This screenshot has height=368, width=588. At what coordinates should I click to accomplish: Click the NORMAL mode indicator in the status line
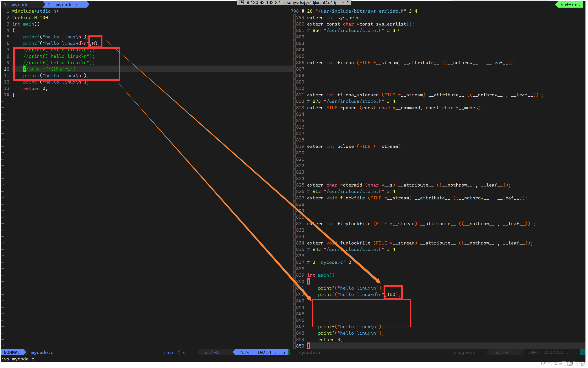pos(12,352)
